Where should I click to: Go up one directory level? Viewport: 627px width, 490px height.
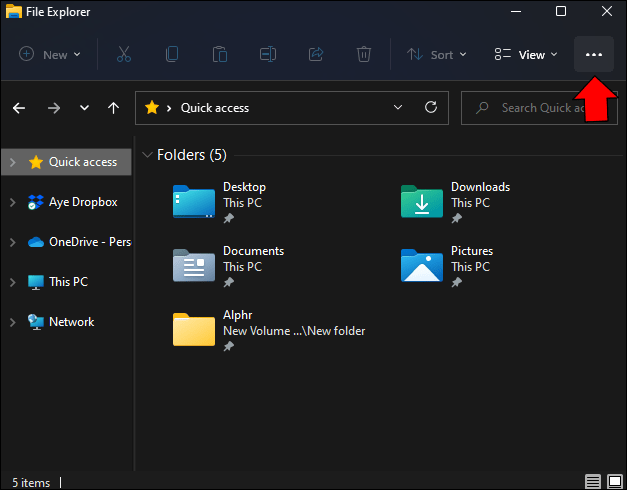113,108
